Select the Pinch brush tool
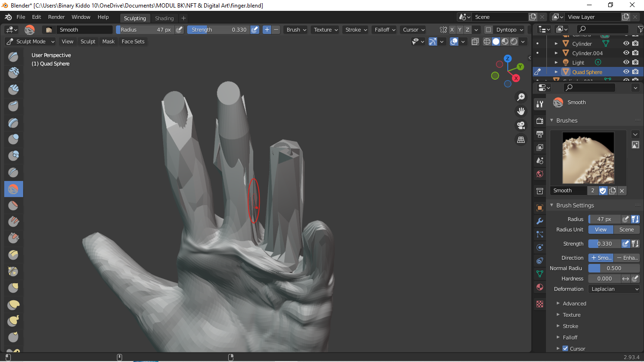This screenshot has height=362, width=644. [x=13, y=271]
